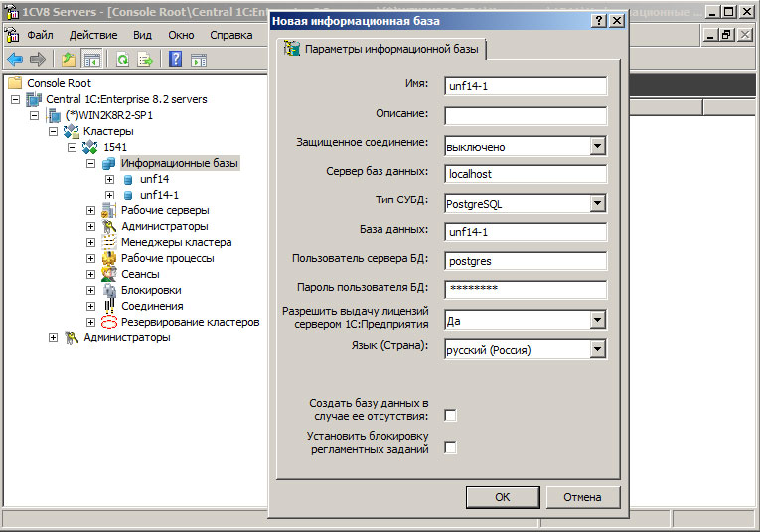
Task: Open the license issuing Да dropdown
Action: coord(598,320)
